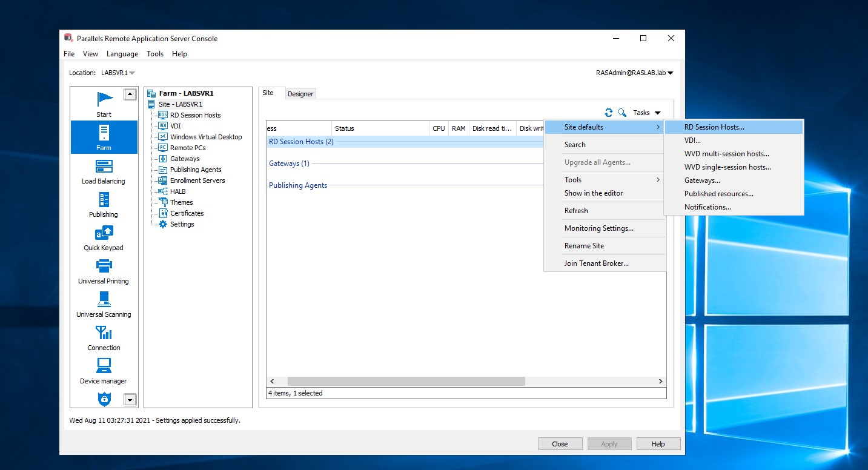Screen dimensions: 868x470
Task: Choose WVD multi-session hosts... entry
Action: [734, 154]
